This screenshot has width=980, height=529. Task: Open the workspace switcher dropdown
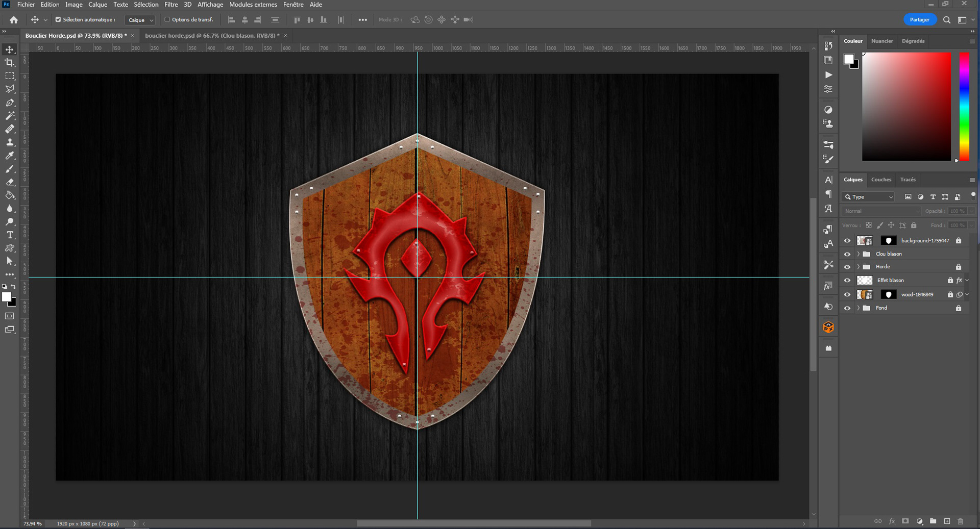pyautogui.click(x=966, y=20)
